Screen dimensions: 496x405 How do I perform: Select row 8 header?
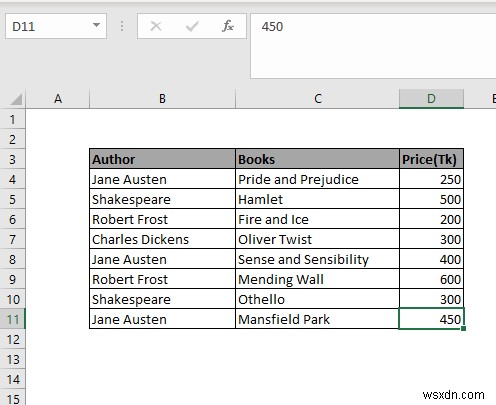13,259
